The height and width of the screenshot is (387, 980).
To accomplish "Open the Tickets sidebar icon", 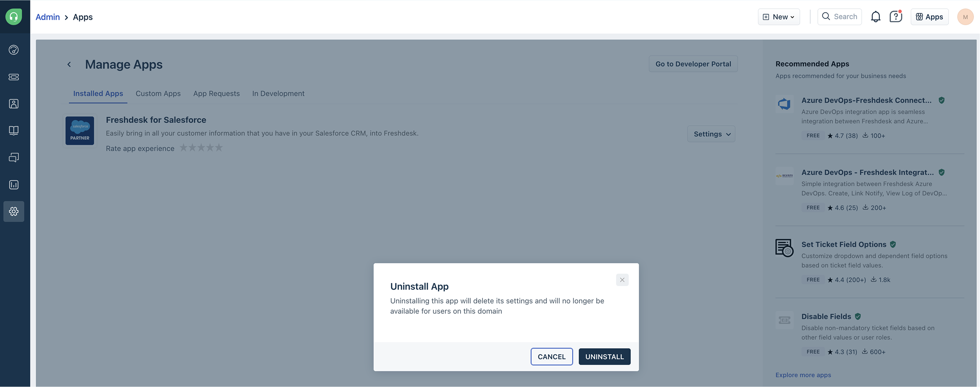I will coord(14,77).
